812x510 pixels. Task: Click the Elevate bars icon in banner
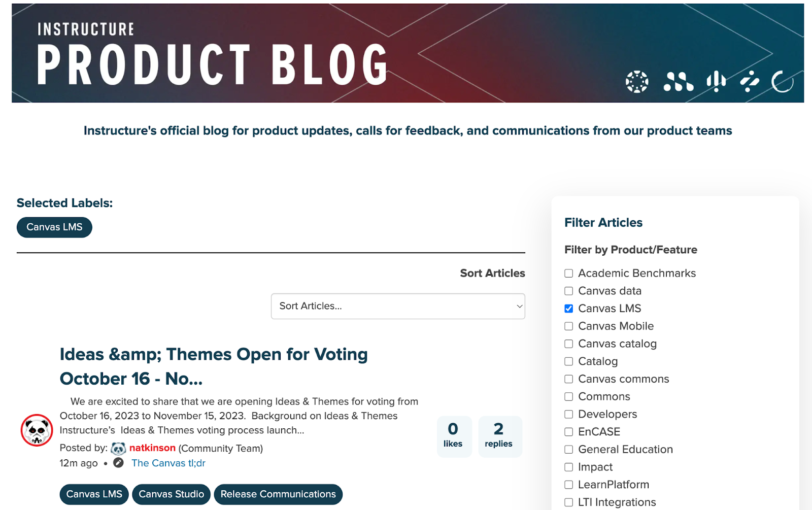716,81
